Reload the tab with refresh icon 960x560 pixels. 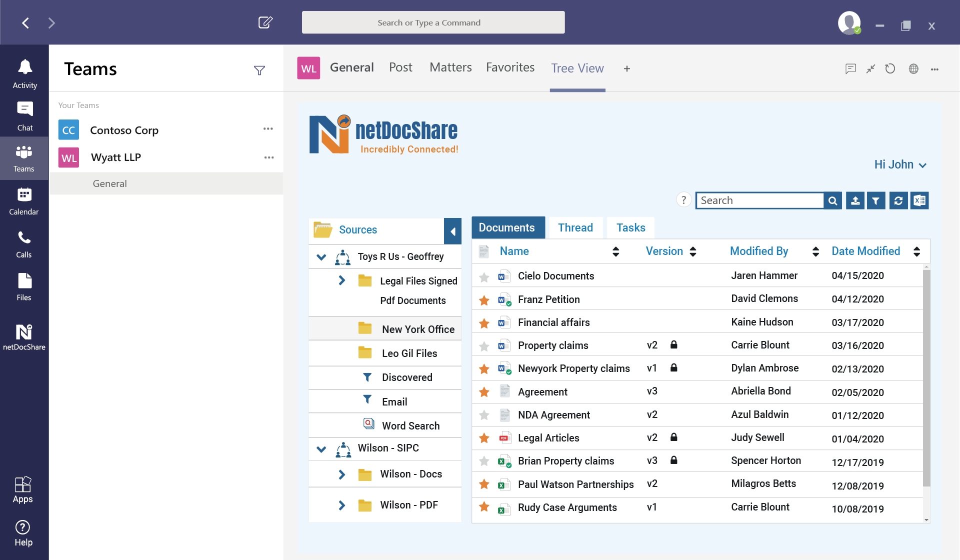pyautogui.click(x=890, y=69)
